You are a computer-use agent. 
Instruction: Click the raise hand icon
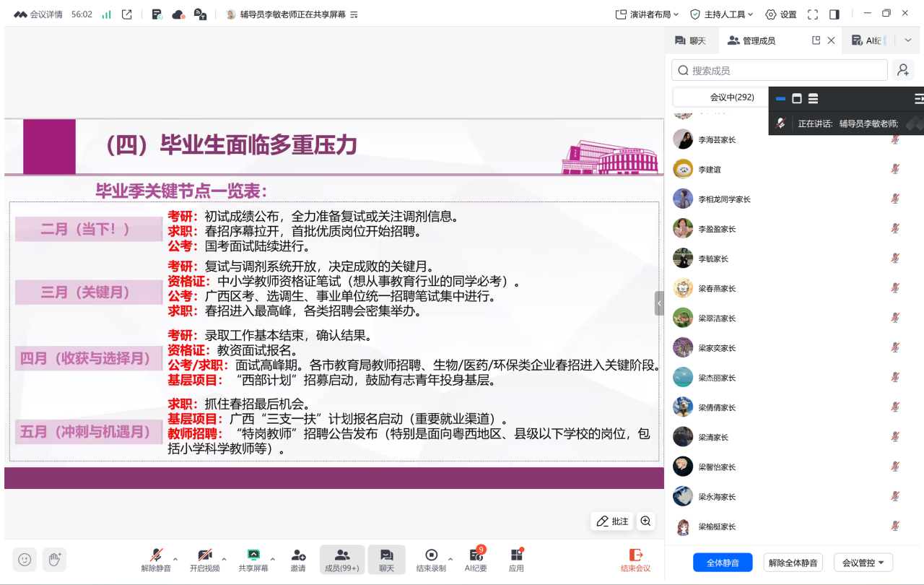click(x=54, y=559)
